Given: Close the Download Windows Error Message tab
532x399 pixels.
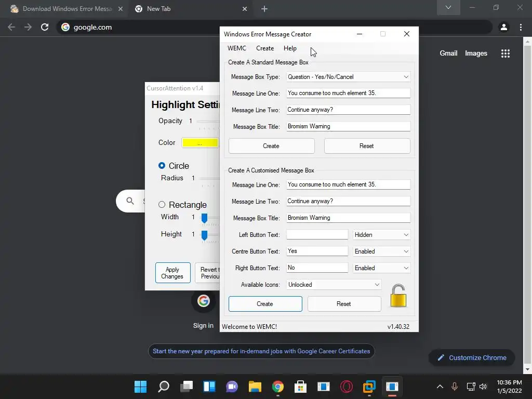Looking at the screenshot, I should (121, 9).
